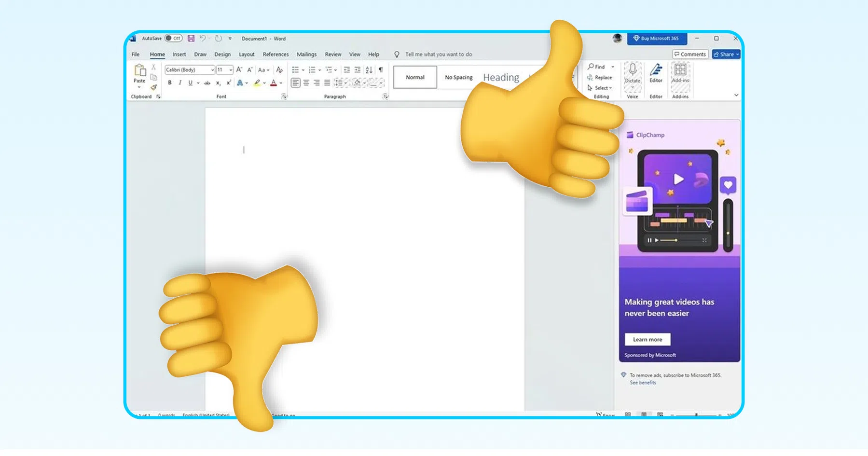
Task: Open the File menu
Action: [136, 55]
